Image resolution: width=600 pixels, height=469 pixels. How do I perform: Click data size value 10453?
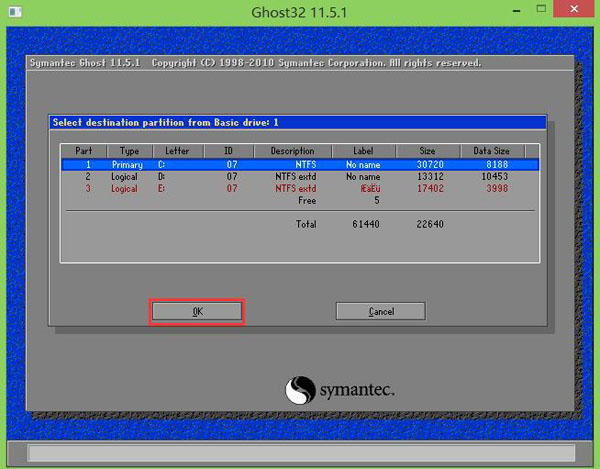pos(494,176)
